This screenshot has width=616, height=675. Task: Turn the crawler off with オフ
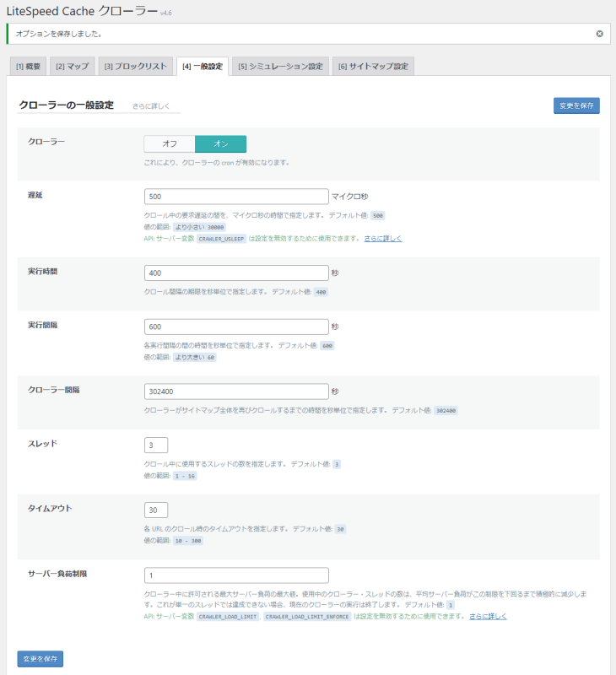pyautogui.click(x=170, y=144)
